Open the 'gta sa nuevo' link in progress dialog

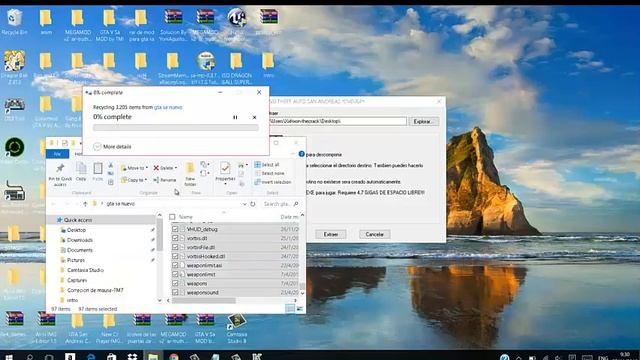click(168, 107)
